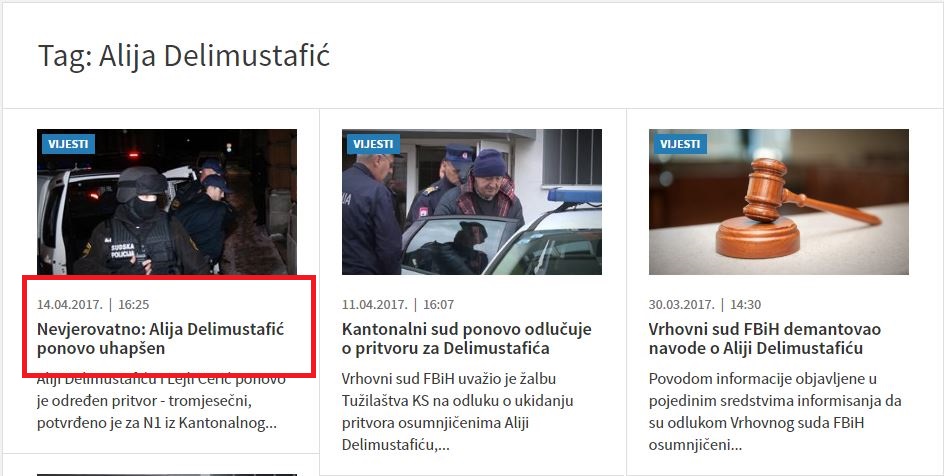Open headline 'Vrhovni sud FBiH demantovao navode'

[765, 339]
